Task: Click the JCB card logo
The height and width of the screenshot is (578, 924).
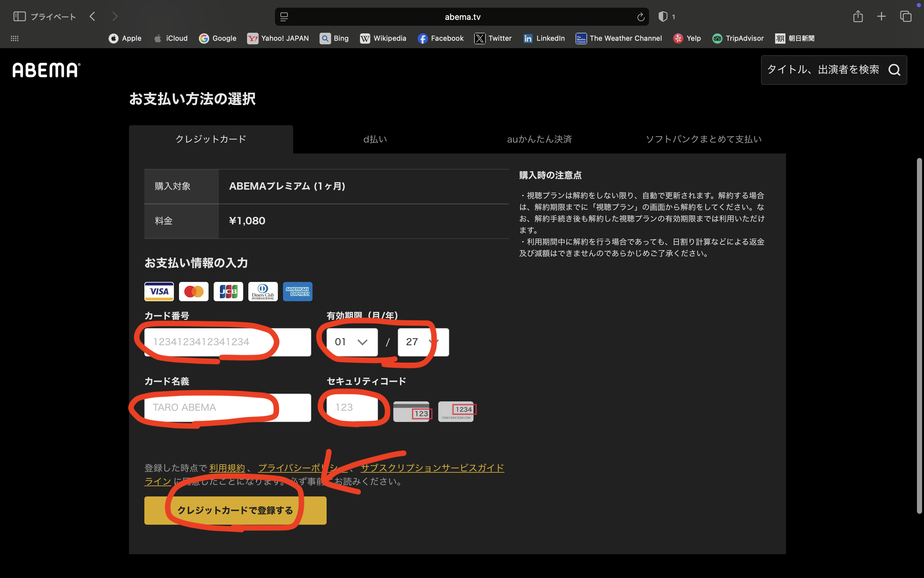Action: [228, 291]
